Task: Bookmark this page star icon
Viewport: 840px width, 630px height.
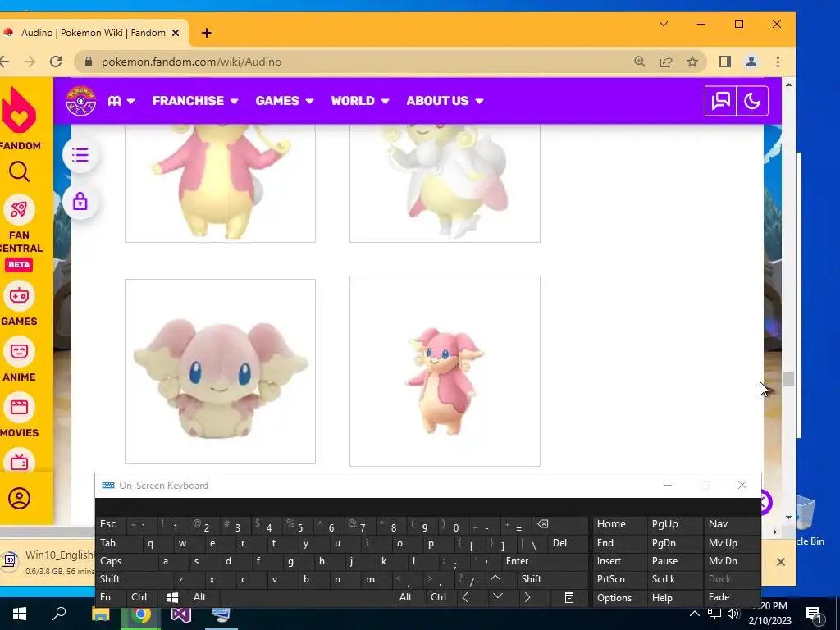Action: (692, 62)
